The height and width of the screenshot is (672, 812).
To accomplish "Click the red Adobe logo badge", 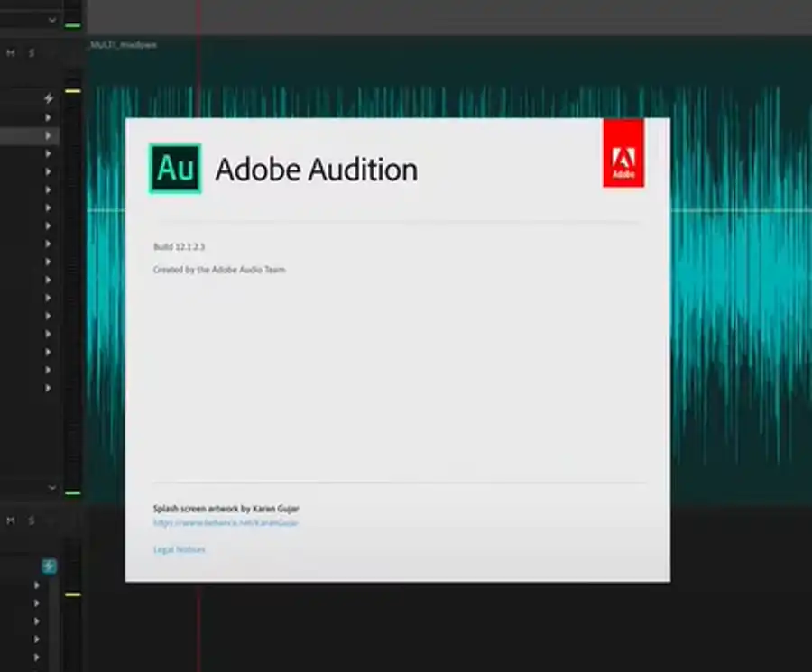I will click(x=623, y=152).
